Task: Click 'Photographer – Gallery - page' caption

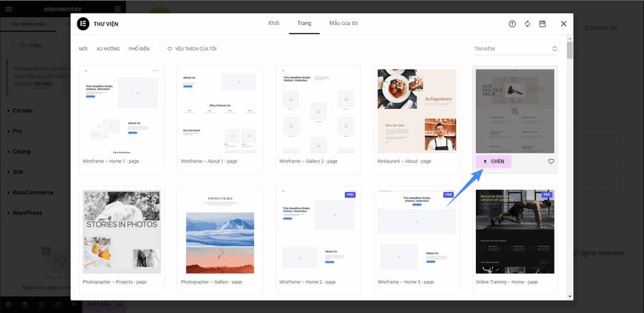Action: tap(211, 282)
